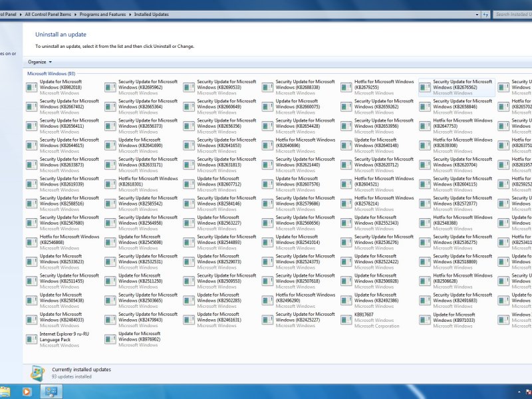
Task: Click the Internet Explorer 9 Language Pack icon
Action: pyautogui.click(x=31, y=339)
